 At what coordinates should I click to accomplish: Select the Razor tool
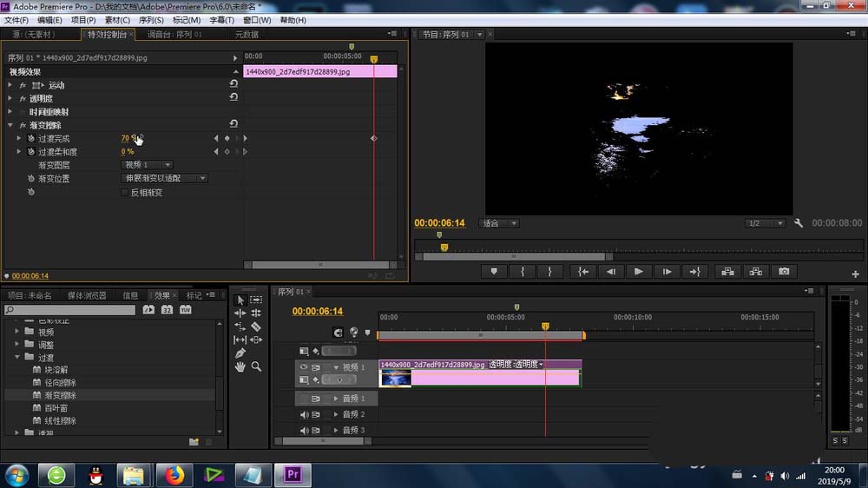pyautogui.click(x=256, y=326)
